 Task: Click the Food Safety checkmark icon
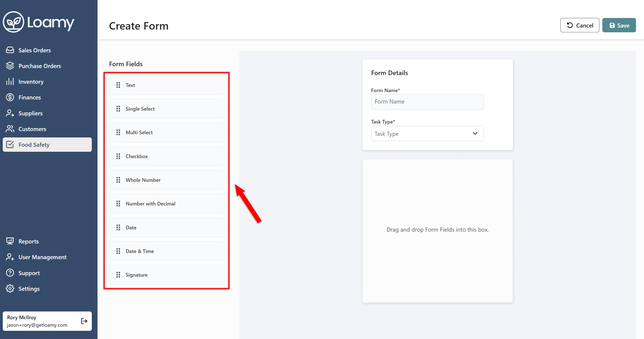(10, 144)
